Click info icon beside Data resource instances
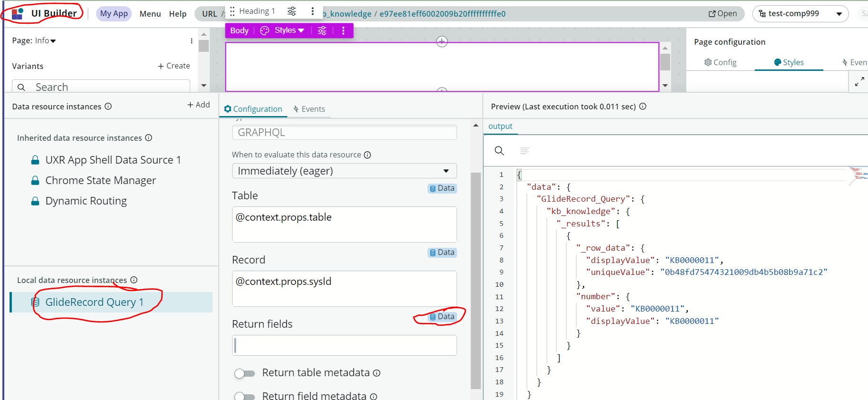 pos(108,106)
